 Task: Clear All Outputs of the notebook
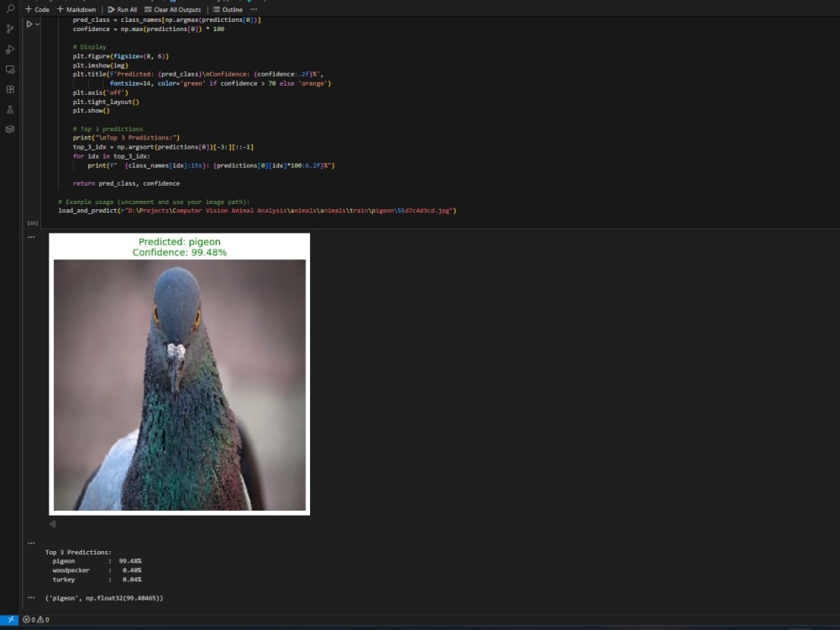coord(172,9)
